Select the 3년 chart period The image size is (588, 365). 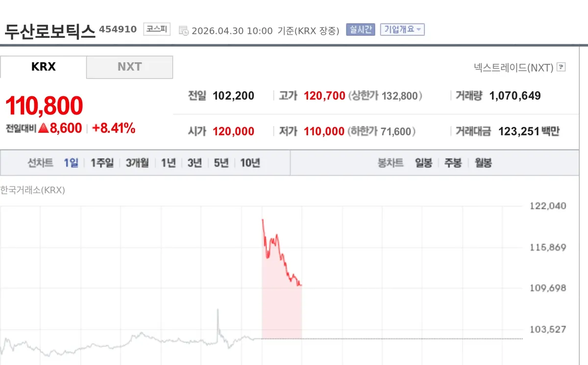[x=195, y=163]
